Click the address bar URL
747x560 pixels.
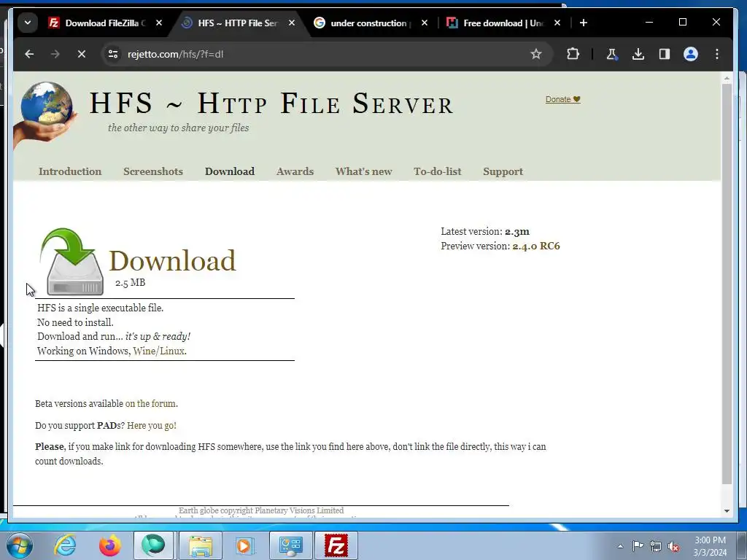tap(175, 54)
